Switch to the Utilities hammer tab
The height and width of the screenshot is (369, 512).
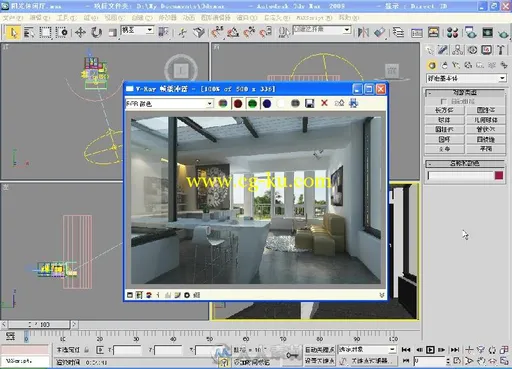[500, 50]
